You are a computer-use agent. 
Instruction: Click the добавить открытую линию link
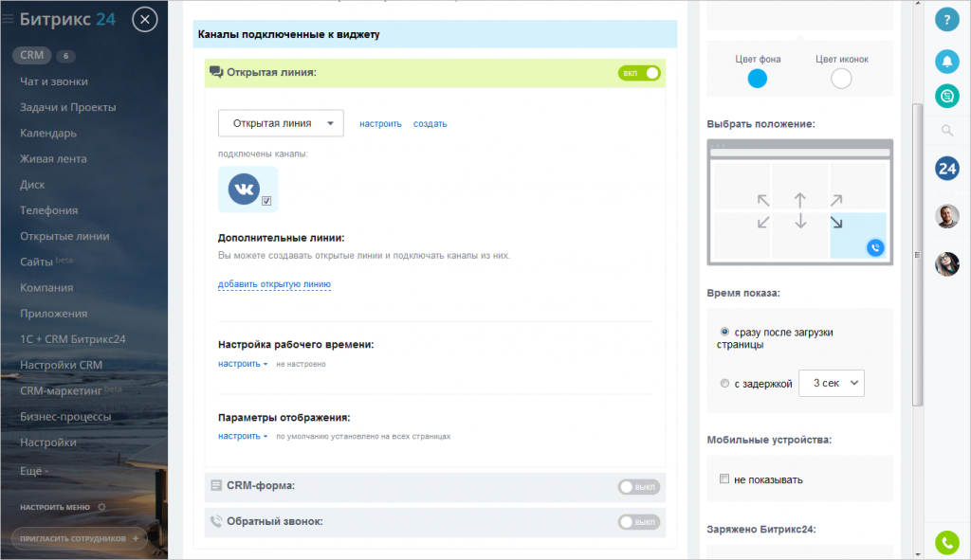pyautogui.click(x=274, y=284)
